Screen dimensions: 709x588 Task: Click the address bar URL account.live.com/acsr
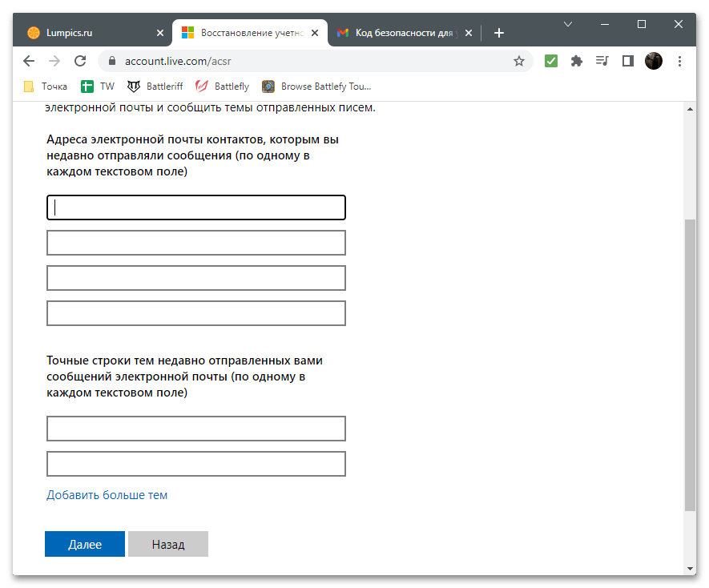pos(178,61)
